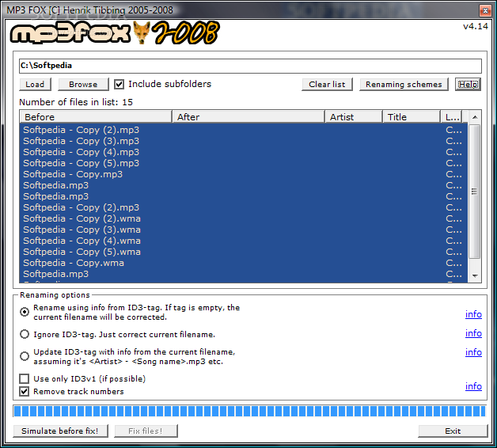Click the Artist column header

pyautogui.click(x=354, y=117)
